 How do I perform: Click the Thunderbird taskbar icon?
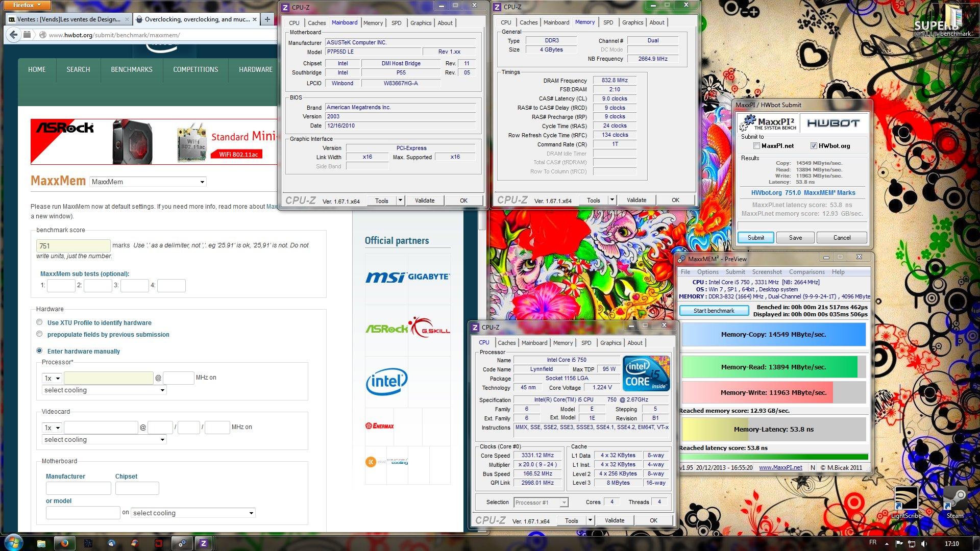(x=111, y=543)
